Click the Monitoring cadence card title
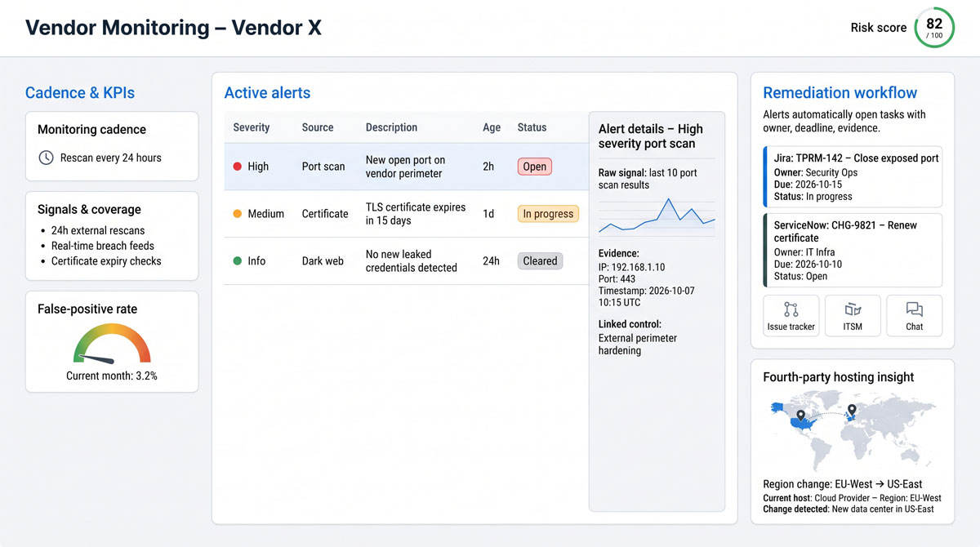 [91, 129]
